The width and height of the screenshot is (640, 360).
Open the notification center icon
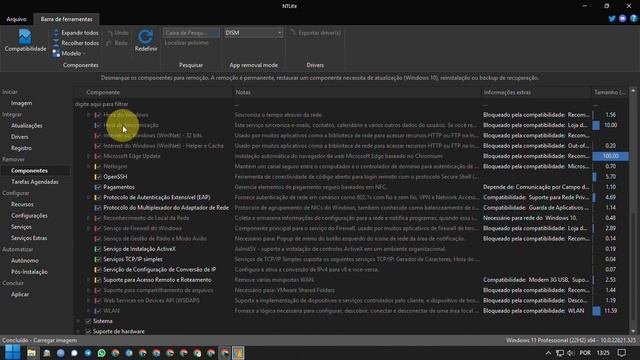[622, 353]
